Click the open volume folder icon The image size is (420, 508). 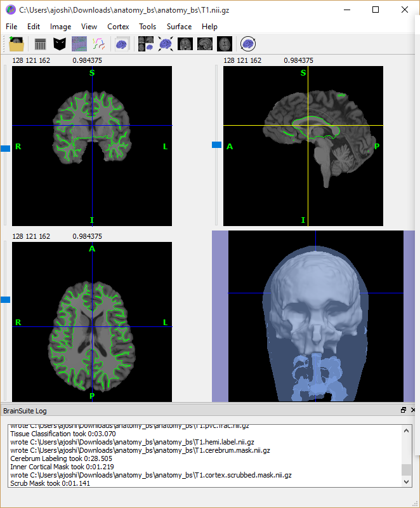pyautogui.click(x=17, y=44)
